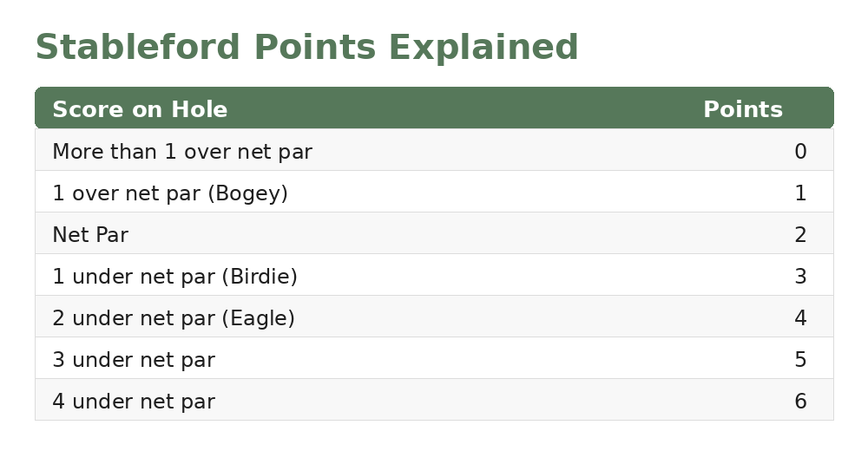Click the More than 1 over net par row
Image resolution: width=868 pixels, height=451 pixels.
pyautogui.click(x=434, y=150)
